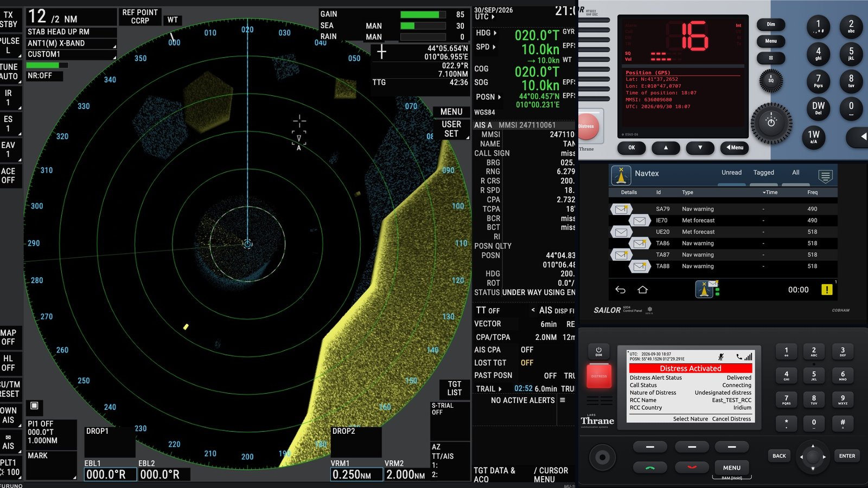Click the green call handset button

point(650,467)
